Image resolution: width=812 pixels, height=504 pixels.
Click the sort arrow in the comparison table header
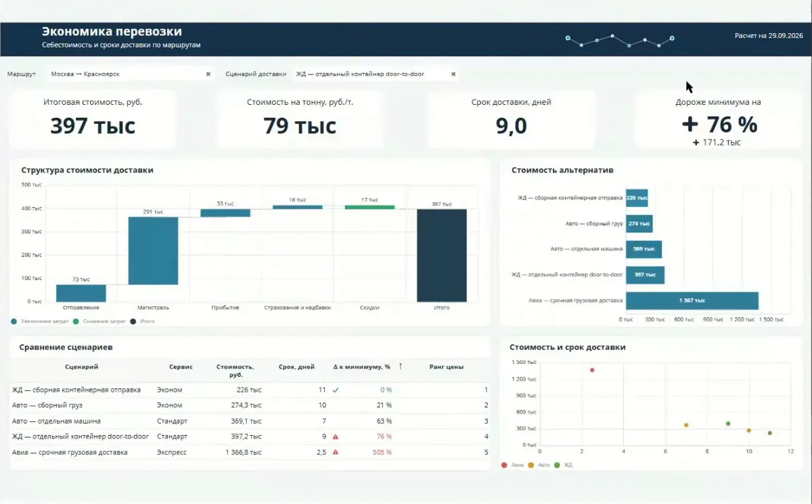tap(401, 367)
